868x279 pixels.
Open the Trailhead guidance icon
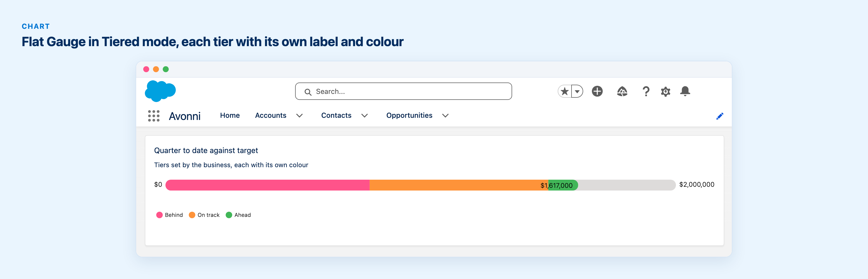point(622,91)
